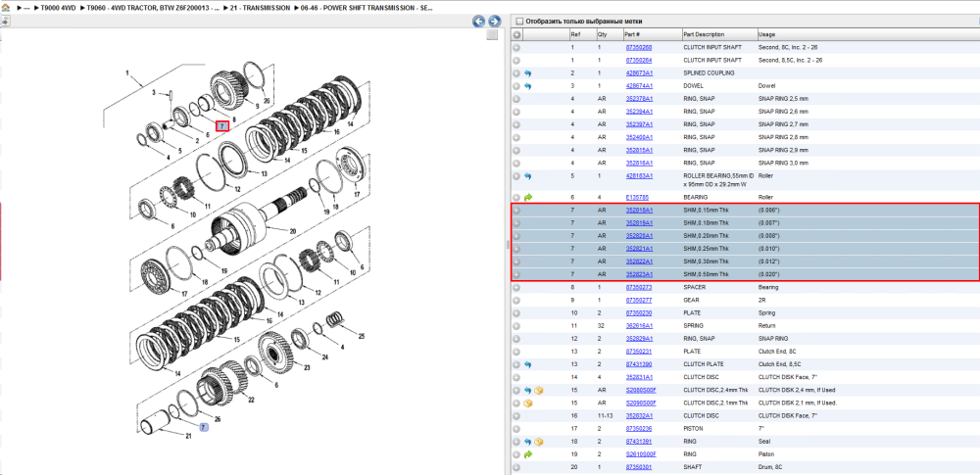Viewport: 980px width, 475px height.
Task: Click package icon on S2090S00F row
Action: point(528,404)
